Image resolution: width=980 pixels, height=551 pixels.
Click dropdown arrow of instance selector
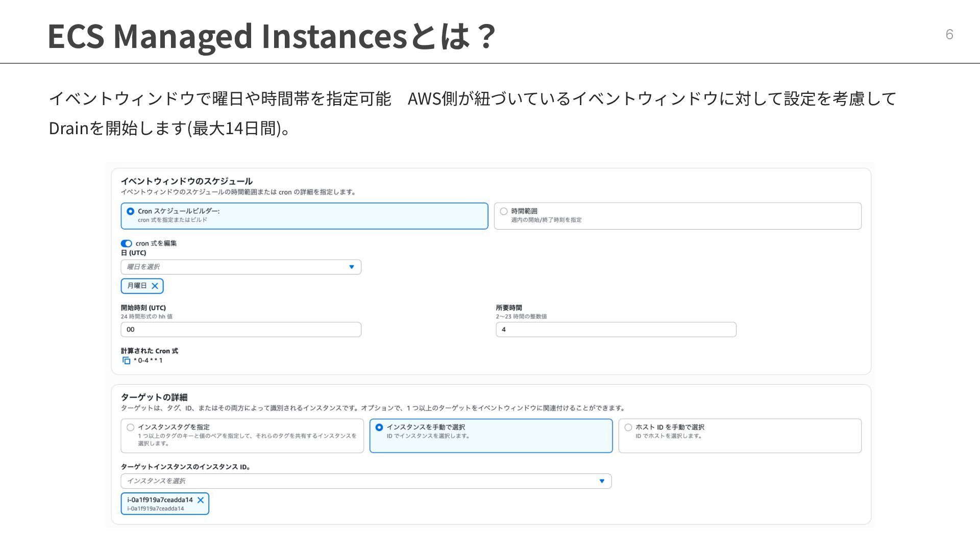tap(602, 481)
